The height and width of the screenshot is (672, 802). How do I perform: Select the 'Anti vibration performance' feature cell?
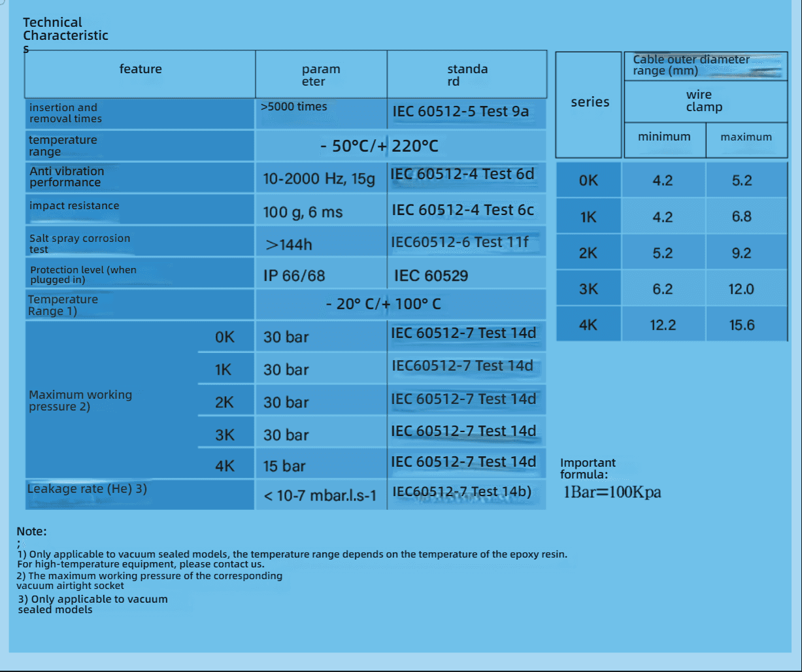tap(67, 176)
